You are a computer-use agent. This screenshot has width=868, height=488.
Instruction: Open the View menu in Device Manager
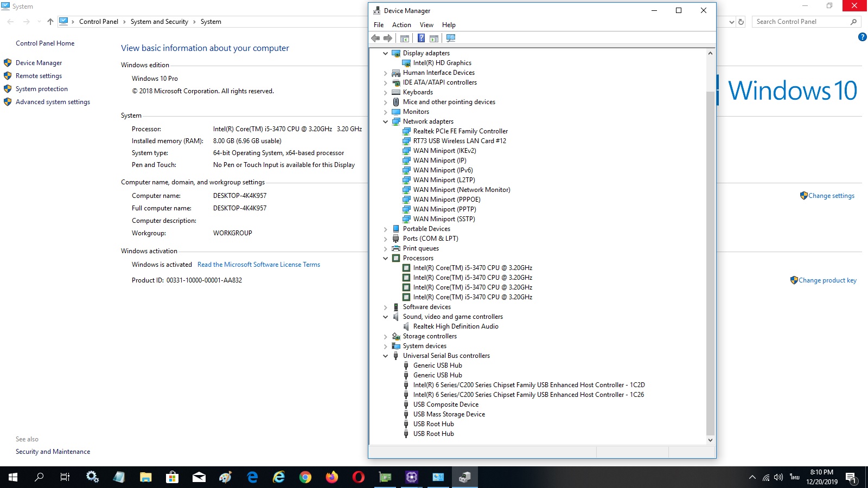pos(426,25)
